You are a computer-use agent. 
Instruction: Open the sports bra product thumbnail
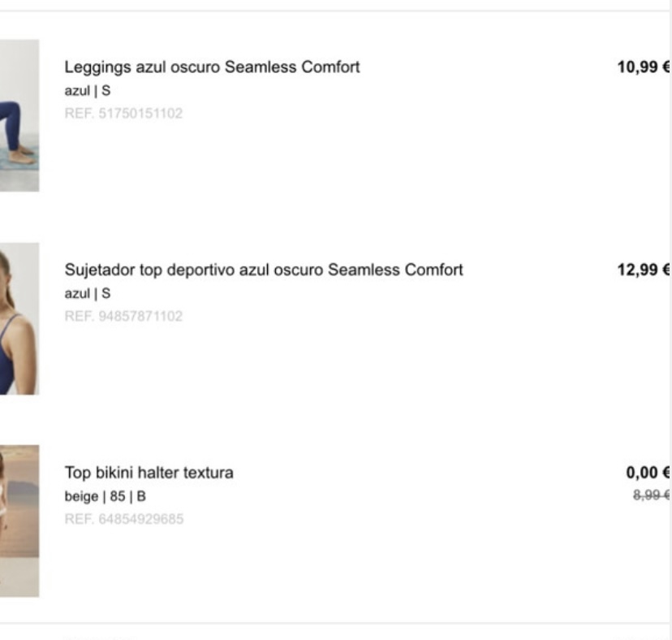click(19, 318)
